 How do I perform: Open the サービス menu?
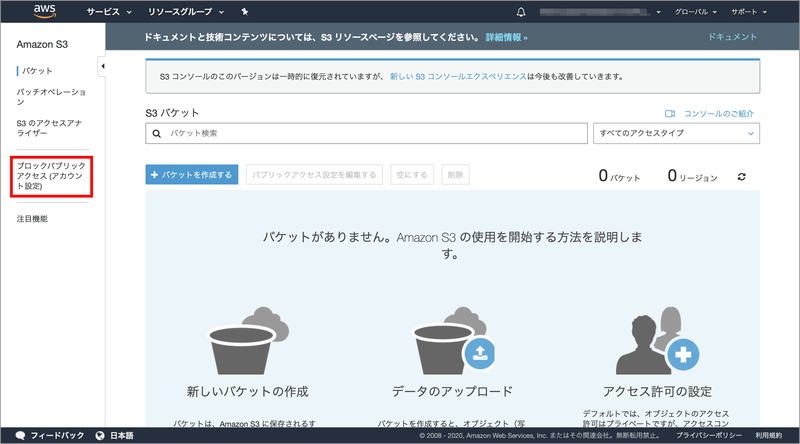109,12
